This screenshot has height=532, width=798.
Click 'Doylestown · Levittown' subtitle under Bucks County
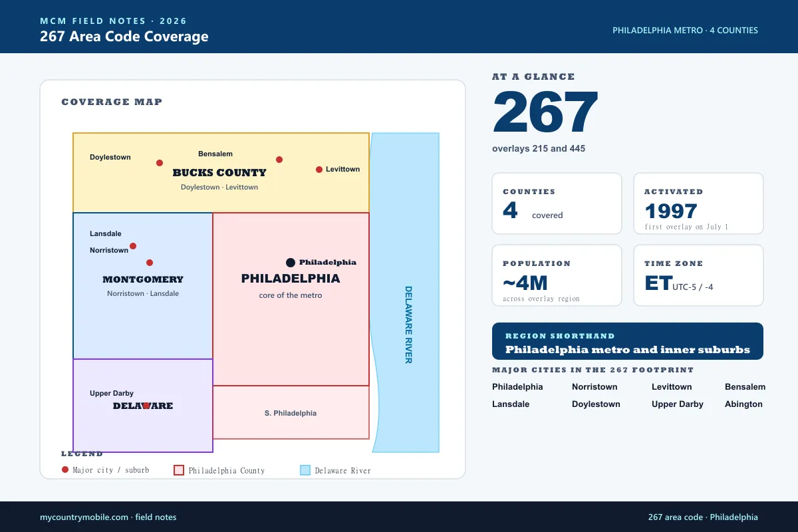[x=219, y=187]
